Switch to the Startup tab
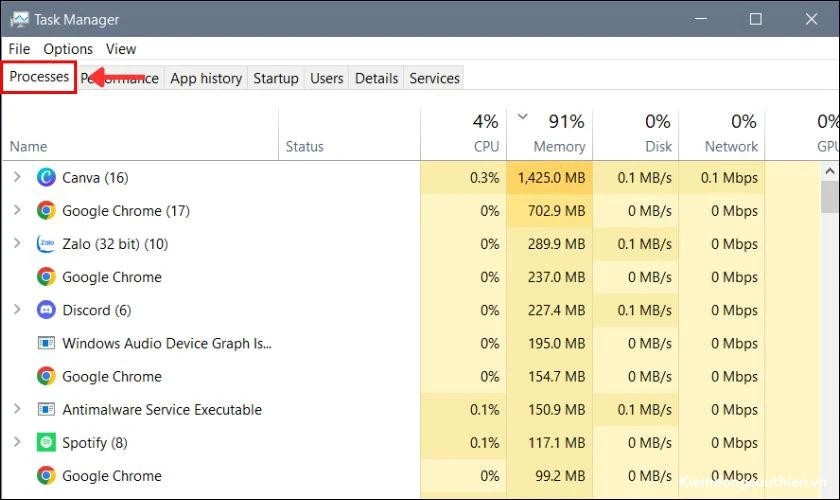The image size is (840, 500). (x=276, y=78)
